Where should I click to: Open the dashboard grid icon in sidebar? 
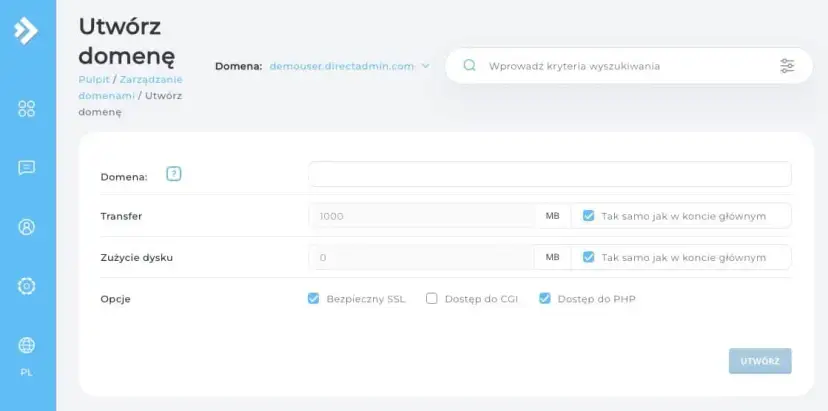tap(27, 109)
